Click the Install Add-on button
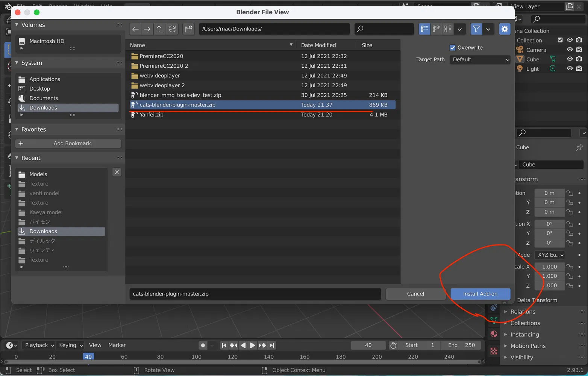588x376 pixels. pyautogui.click(x=480, y=294)
